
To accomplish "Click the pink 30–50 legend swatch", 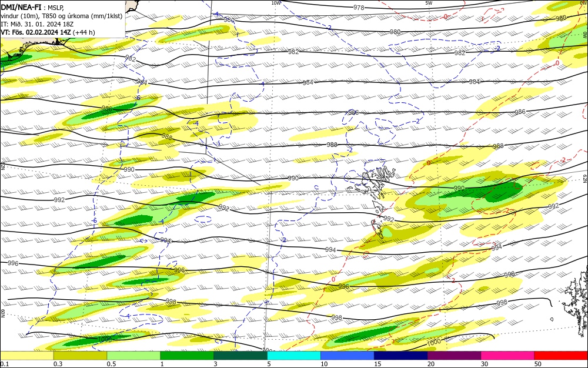I will (507, 356).
